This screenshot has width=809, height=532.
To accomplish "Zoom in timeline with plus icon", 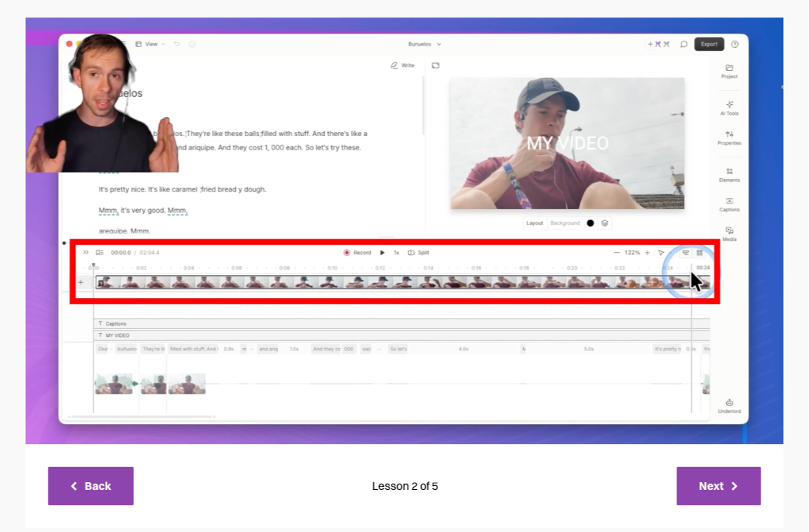I will pos(648,253).
